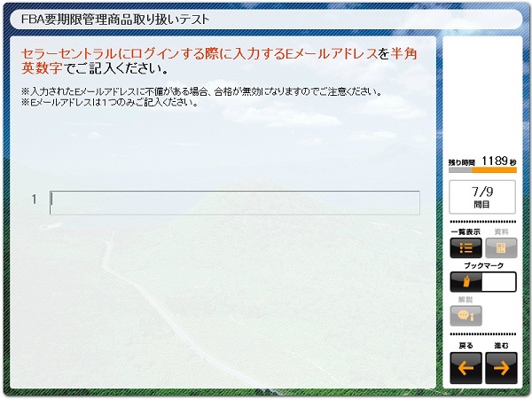Image resolution: width=532 pixels, height=400 pixels.
Task: Click the note Eメールアドレスは1つのみ
Action: 110,102
